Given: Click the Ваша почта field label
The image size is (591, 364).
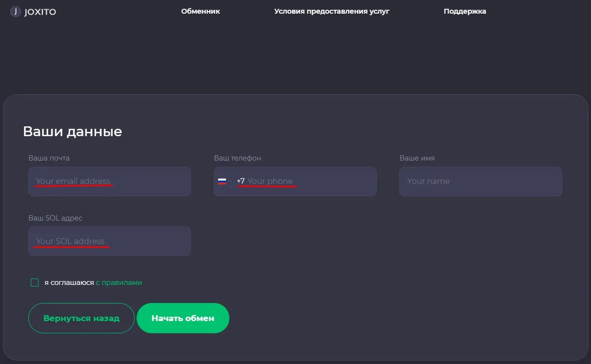Looking at the screenshot, I should (x=49, y=158).
